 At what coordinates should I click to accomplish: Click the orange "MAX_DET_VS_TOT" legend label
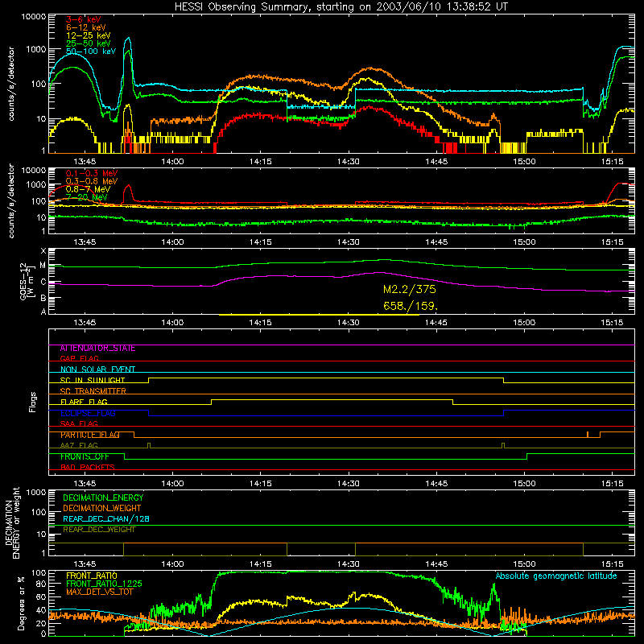[x=99, y=592]
